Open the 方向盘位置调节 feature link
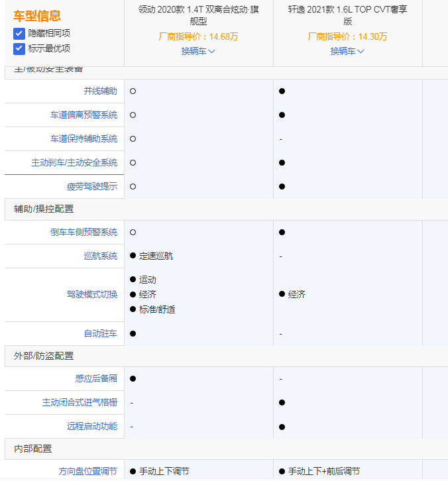 [88, 471]
